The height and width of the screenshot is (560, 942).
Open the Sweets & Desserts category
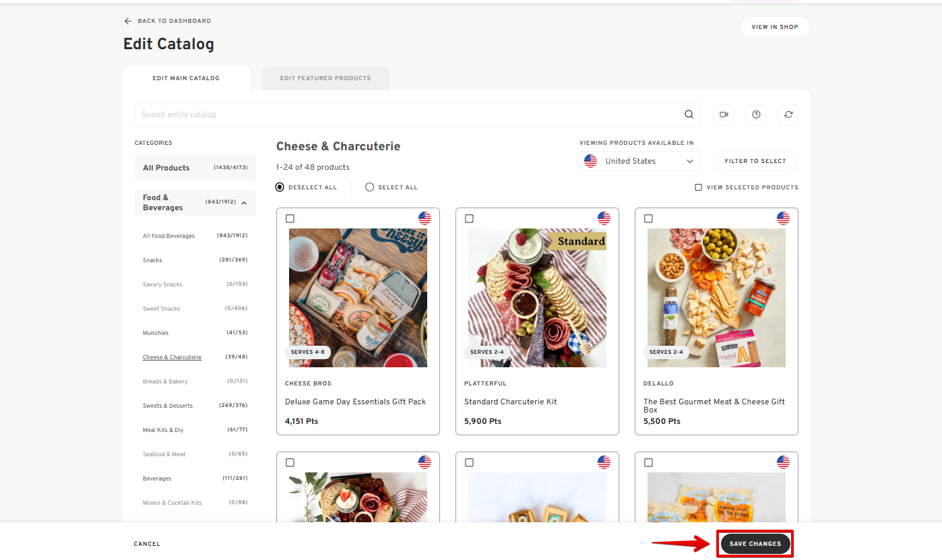coord(168,406)
